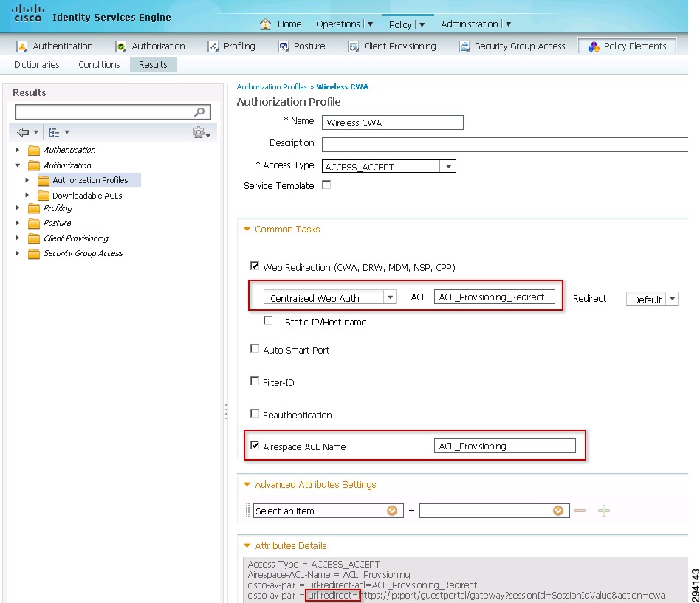Click the Airespace ACL Name text field
Image resolution: width=700 pixels, height=603 pixels.
(x=504, y=446)
